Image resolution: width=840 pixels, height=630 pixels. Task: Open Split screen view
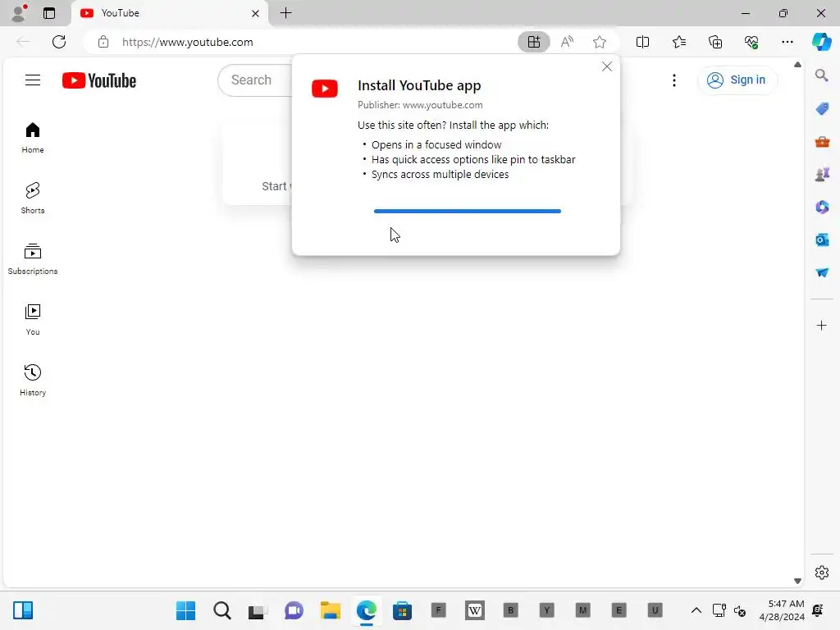[x=642, y=42]
